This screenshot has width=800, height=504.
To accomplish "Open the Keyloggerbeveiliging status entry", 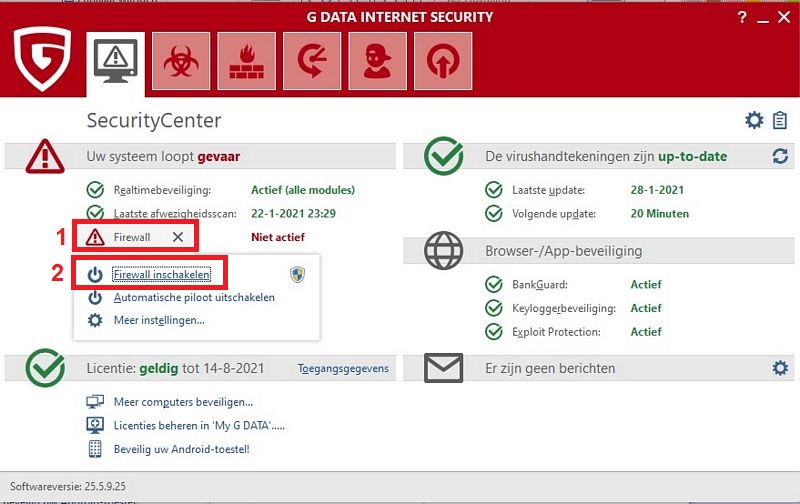I will click(x=564, y=308).
